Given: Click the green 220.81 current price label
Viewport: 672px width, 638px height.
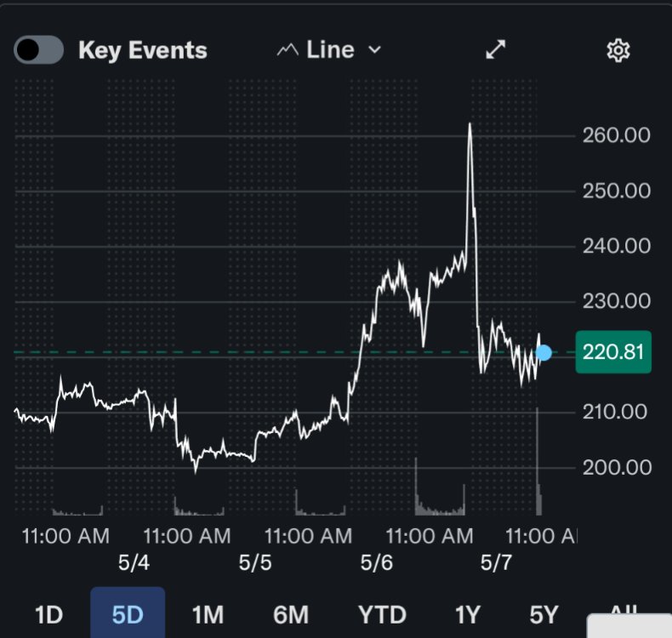Looking at the screenshot, I should click(x=613, y=352).
